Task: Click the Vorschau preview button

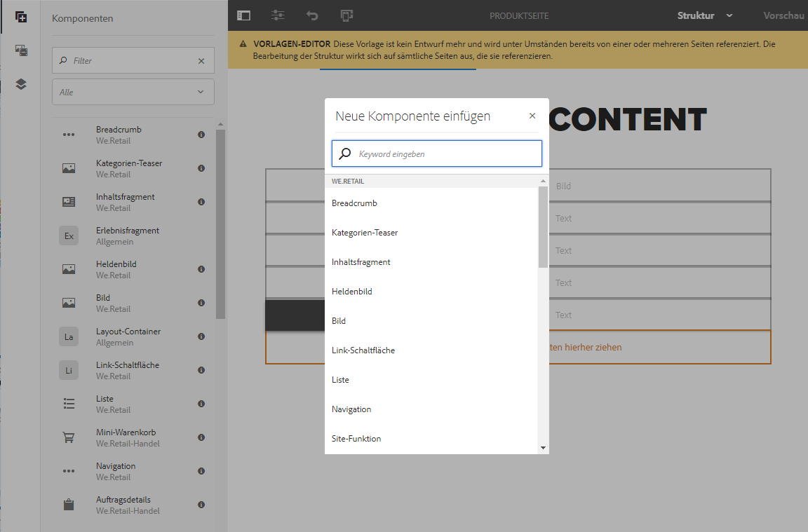Action: (783, 15)
